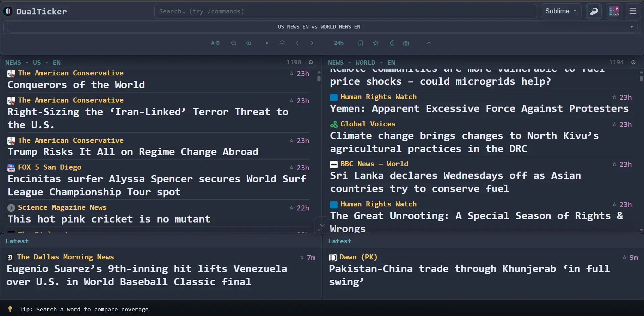Open the colorful media panel icon
Image resolution: width=644 pixels, height=316 pixels.
pos(614,11)
